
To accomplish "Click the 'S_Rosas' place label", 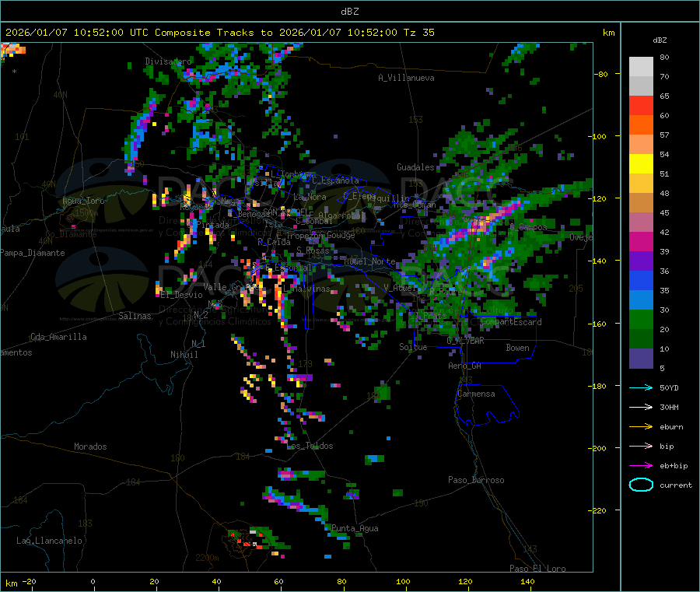I will 313,250.
